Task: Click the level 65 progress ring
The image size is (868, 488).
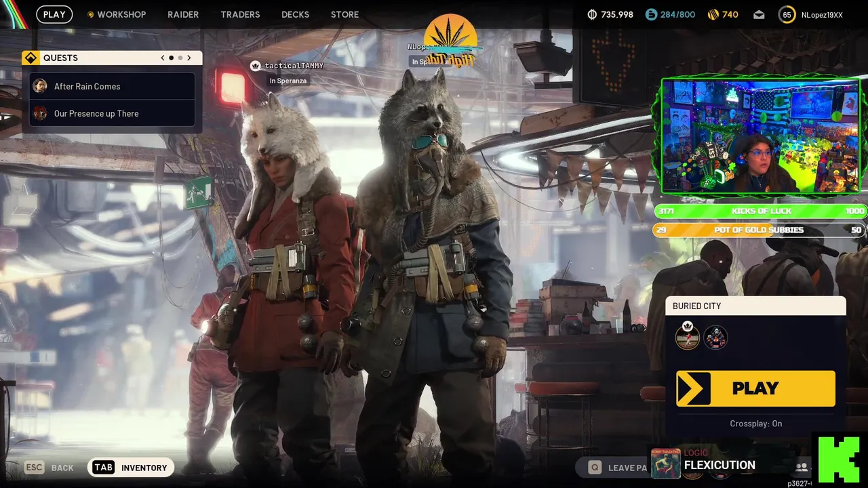Action: pyautogui.click(x=787, y=15)
